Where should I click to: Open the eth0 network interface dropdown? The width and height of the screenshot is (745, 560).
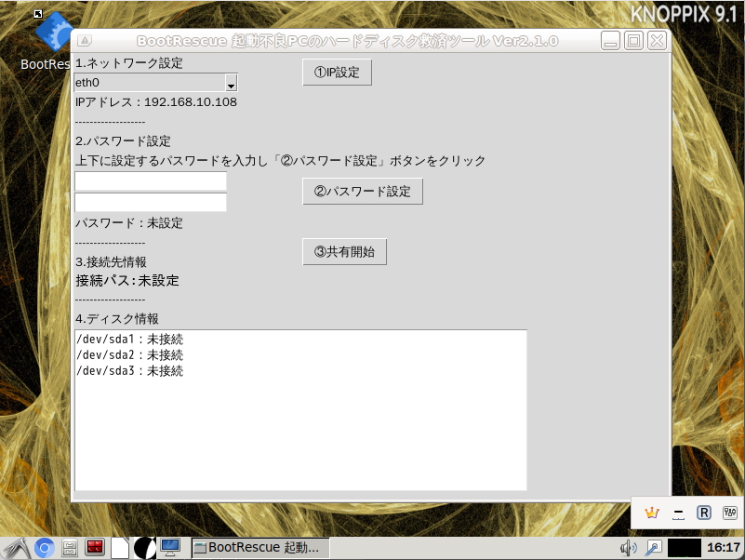coord(231,83)
